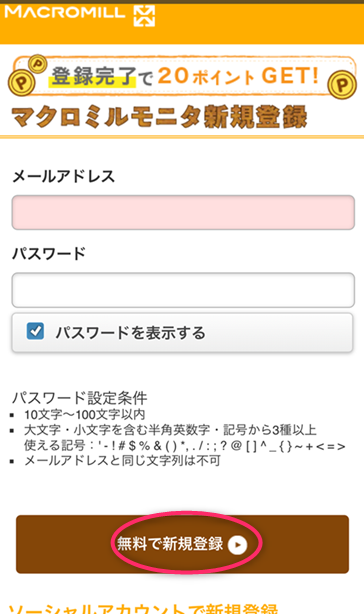Click the ソーシャルアカウントで新規登録 heading
This screenshot has height=614, width=364.
tap(143, 609)
